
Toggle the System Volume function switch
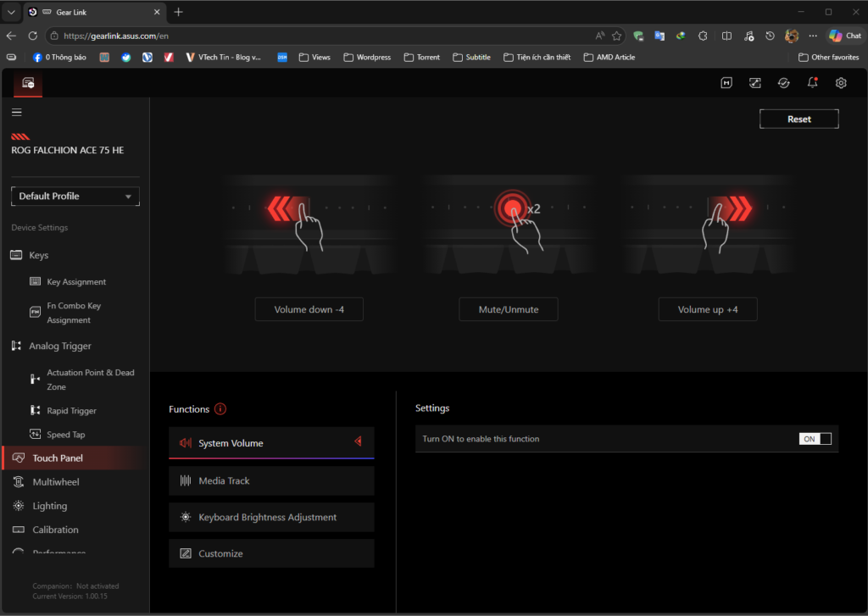coord(815,439)
